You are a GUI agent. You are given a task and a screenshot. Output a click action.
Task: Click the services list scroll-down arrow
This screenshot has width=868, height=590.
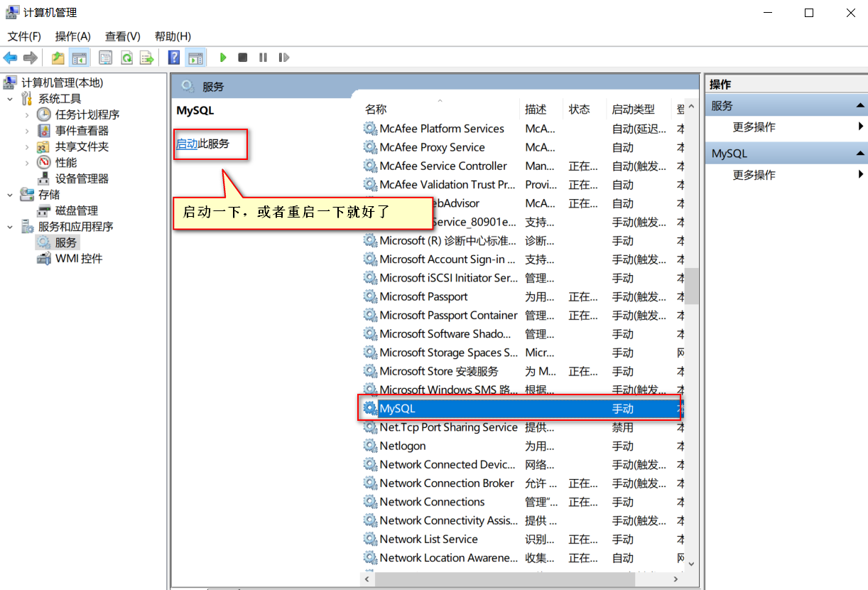[x=692, y=563]
